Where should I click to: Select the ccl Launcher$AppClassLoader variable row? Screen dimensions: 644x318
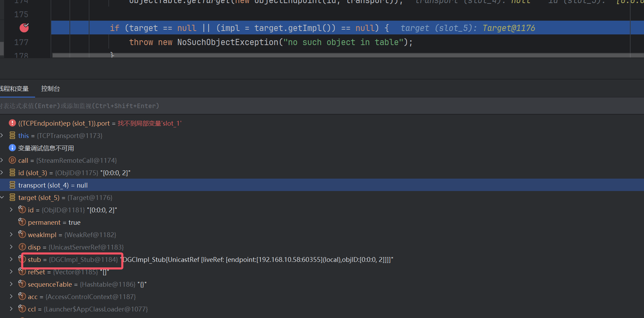88,309
